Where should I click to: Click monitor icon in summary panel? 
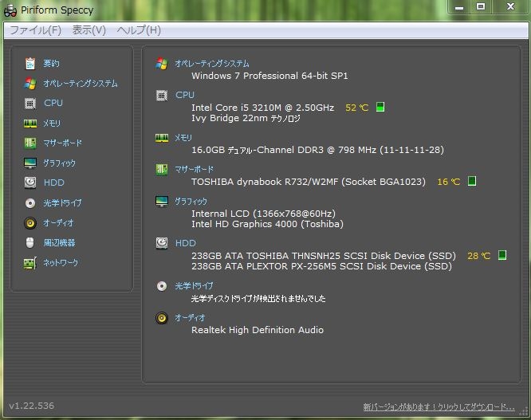tap(162, 202)
